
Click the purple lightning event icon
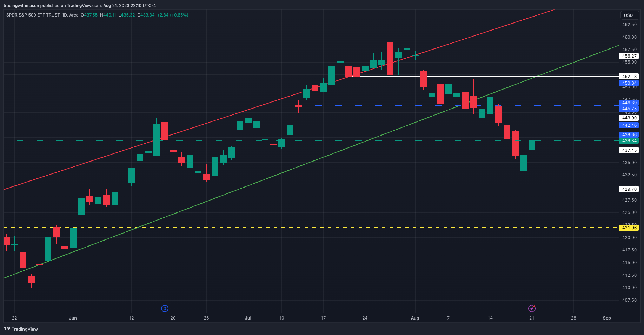click(x=532, y=309)
